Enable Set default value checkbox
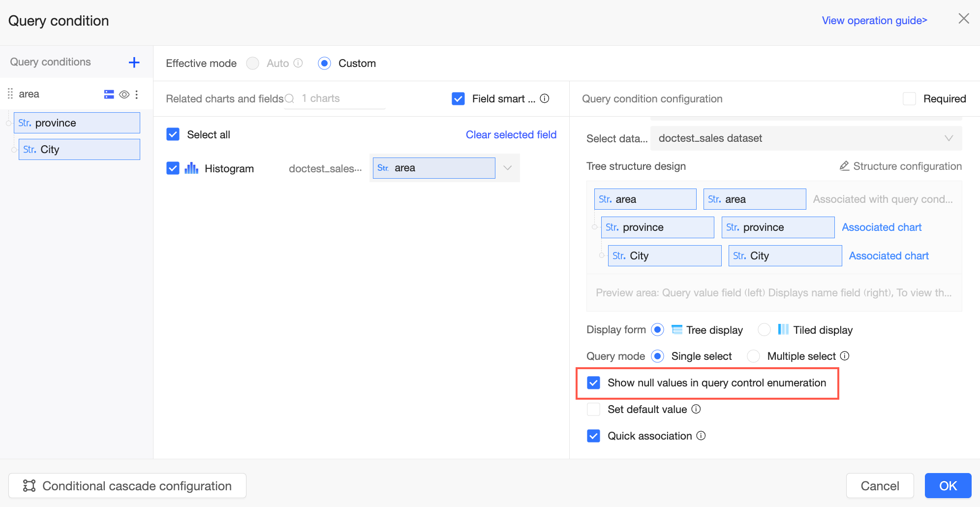 (x=594, y=409)
